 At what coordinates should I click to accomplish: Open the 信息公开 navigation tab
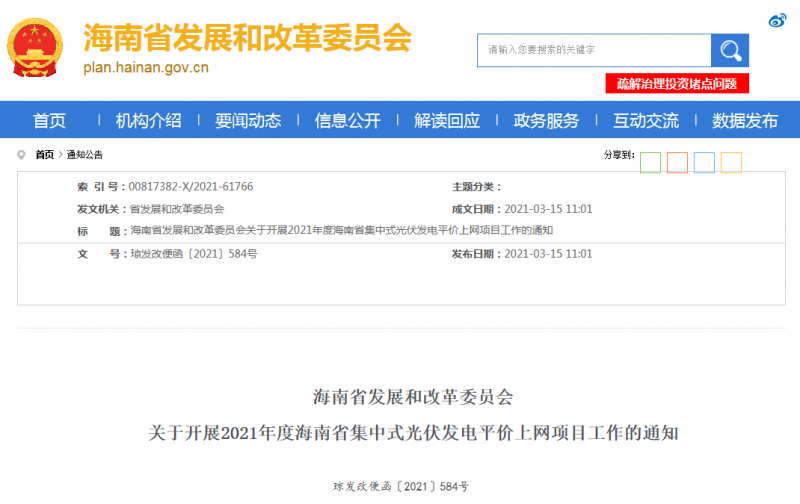point(347,121)
